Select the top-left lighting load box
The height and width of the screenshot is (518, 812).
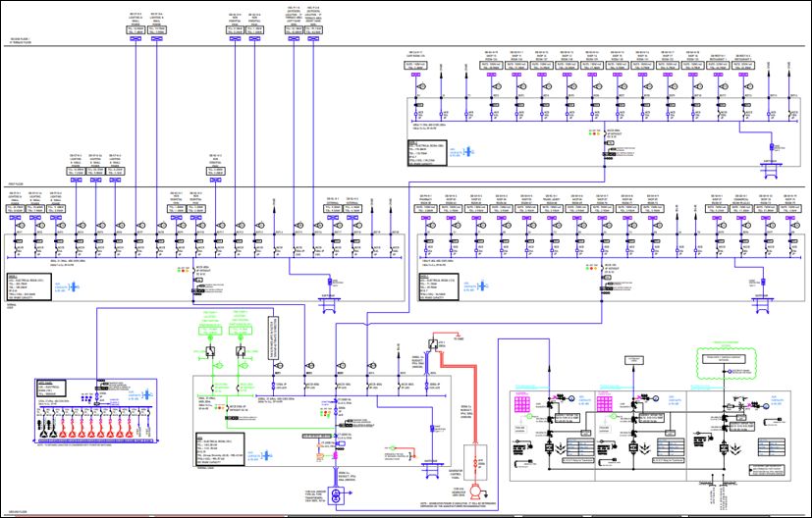tap(135, 29)
